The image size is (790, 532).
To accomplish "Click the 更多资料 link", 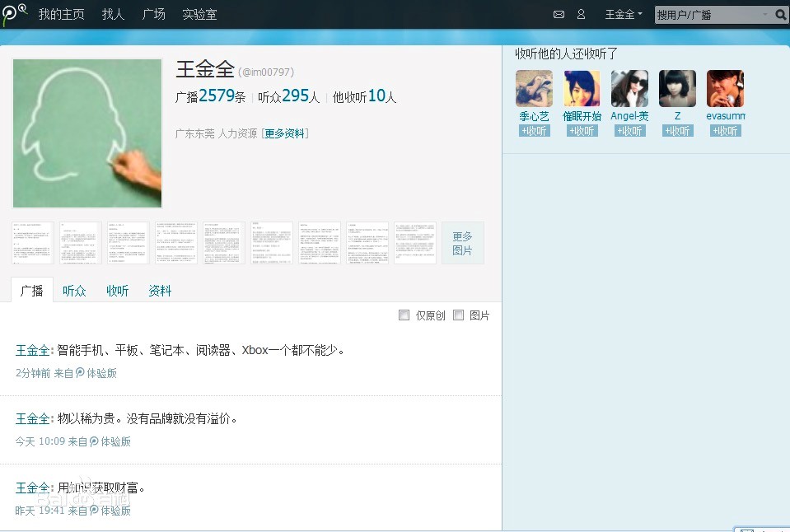I will [285, 133].
